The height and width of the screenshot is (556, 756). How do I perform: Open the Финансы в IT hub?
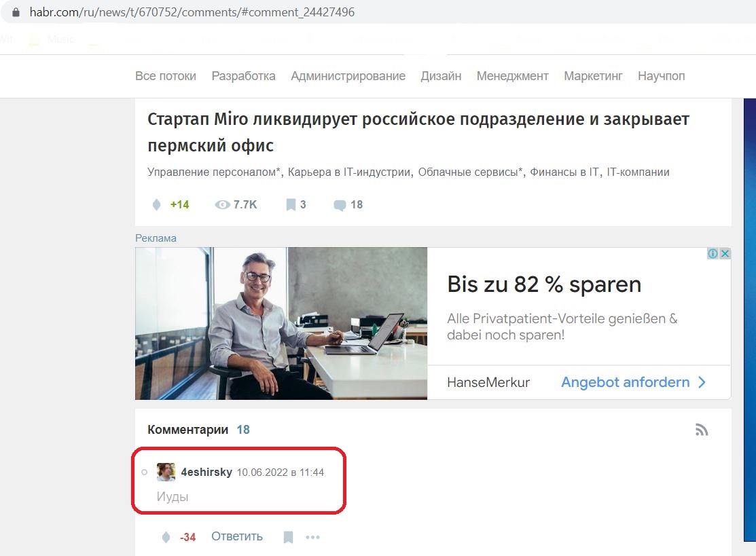(x=564, y=172)
